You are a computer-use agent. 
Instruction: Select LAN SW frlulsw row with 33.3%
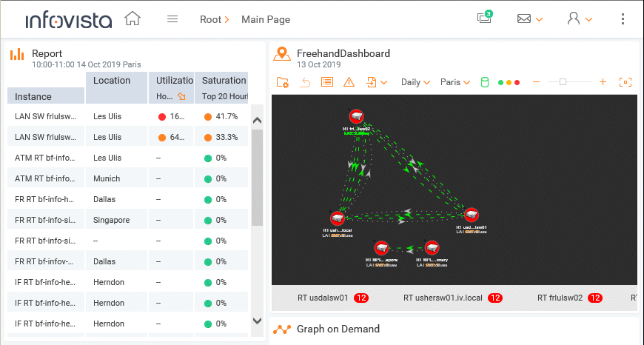point(128,137)
